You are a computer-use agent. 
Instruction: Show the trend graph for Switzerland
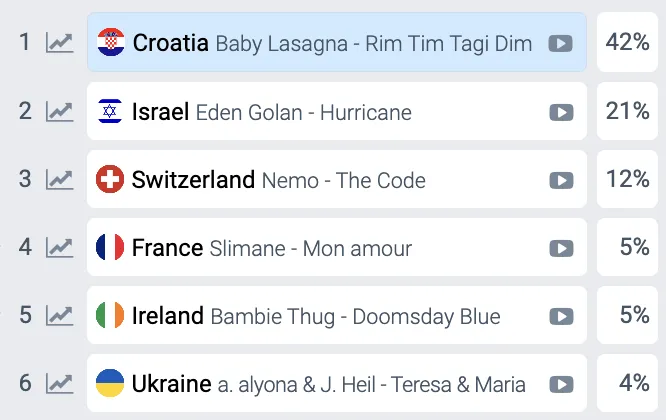pyautogui.click(x=60, y=180)
